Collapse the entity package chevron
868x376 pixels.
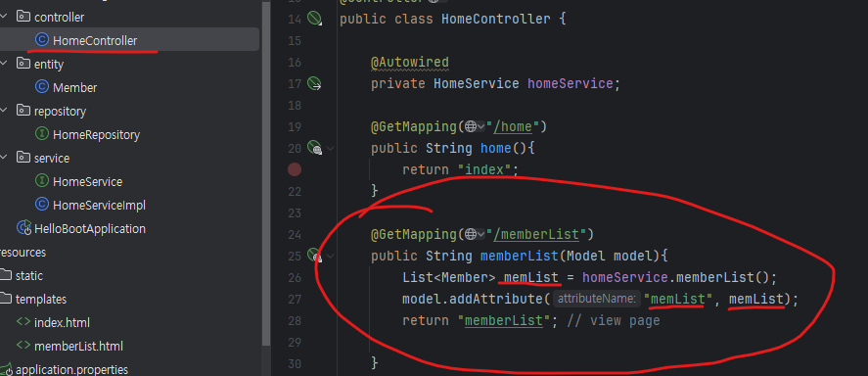coord(4,65)
